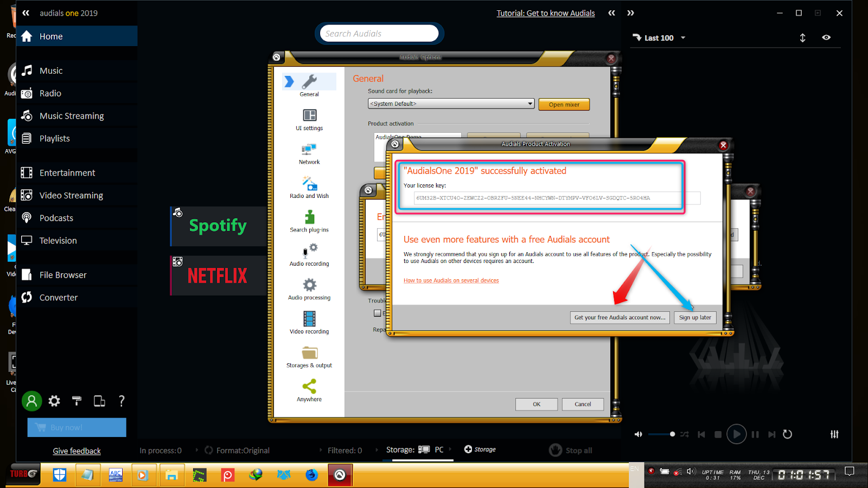Screen dimensions: 868x488
Task: Open the File Browser section
Action: tap(77, 275)
